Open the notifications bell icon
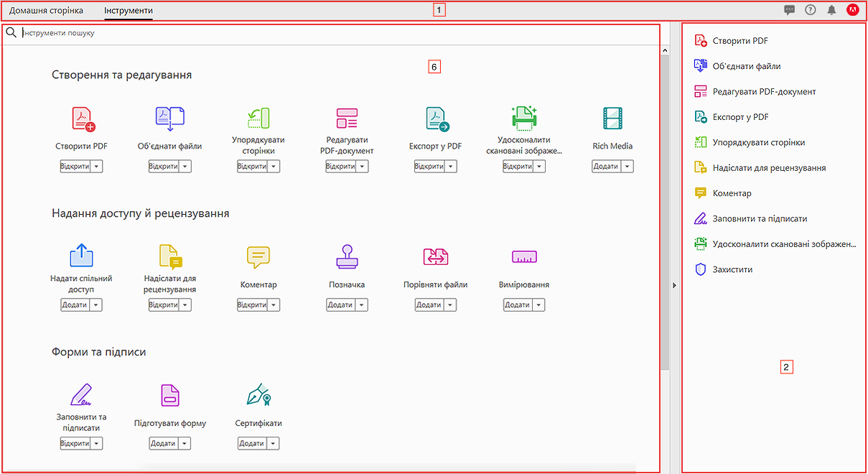This screenshot has width=868, height=474. 831,10
